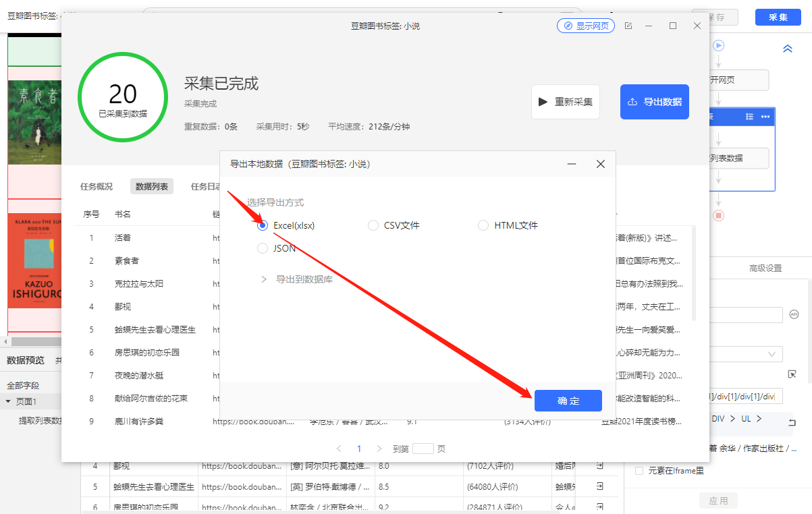
Task: Click the 序号 column header
Action: click(92, 214)
